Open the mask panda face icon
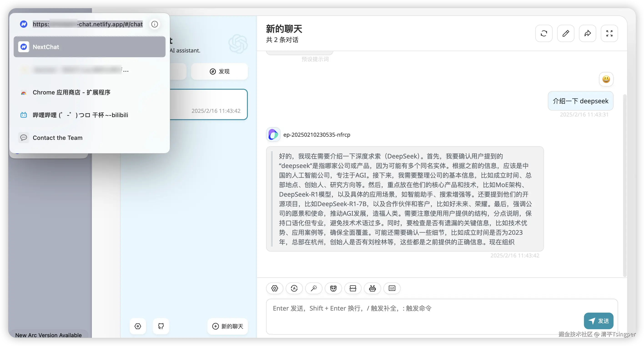The height and width of the screenshot is (346, 644). (333, 288)
